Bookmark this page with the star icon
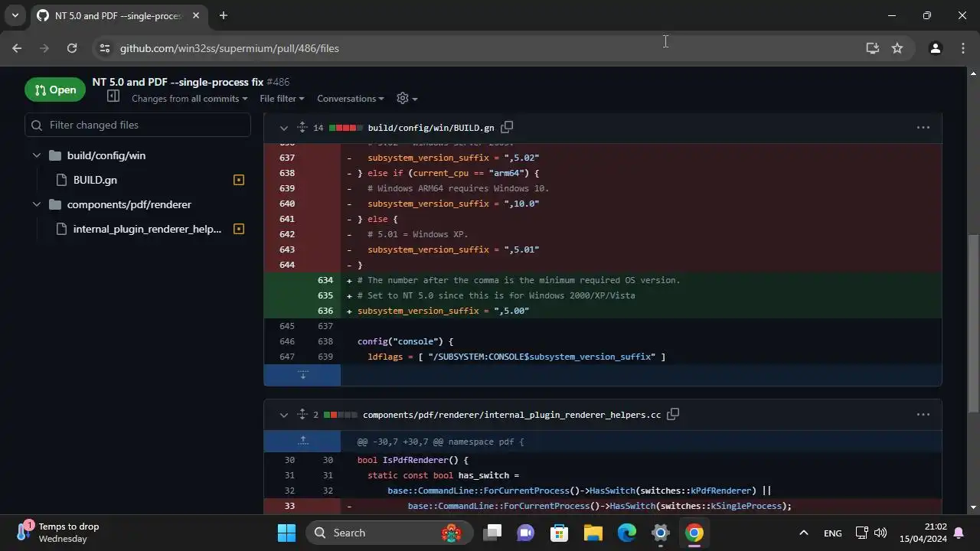 pyautogui.click(x=897, y=48)
